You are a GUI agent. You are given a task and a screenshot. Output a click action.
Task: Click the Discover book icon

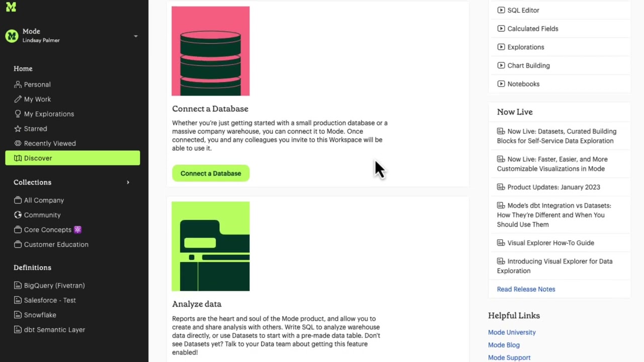18,158
